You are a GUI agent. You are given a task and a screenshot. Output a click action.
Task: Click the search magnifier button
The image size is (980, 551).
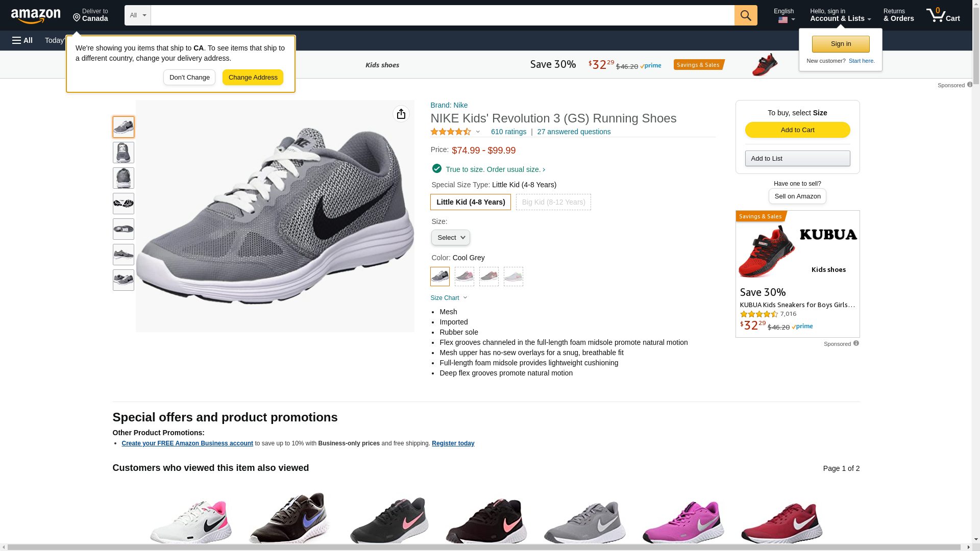[746, 15]
